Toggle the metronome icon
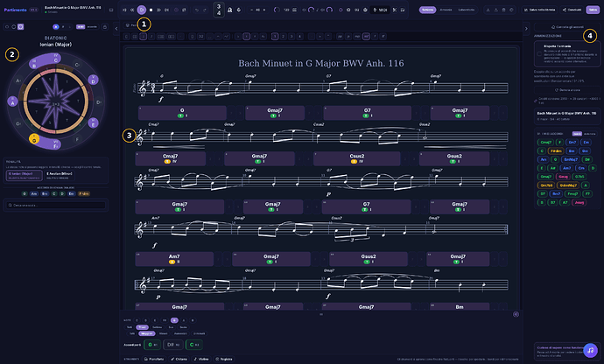This screenshot has width=604, height=364. pos(230,10)
